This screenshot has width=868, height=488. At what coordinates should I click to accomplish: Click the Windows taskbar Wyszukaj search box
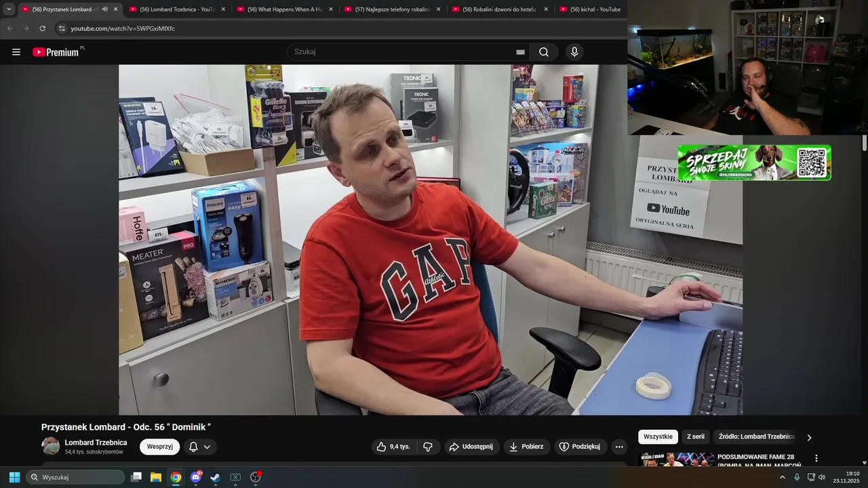click(x=75, y=477)
